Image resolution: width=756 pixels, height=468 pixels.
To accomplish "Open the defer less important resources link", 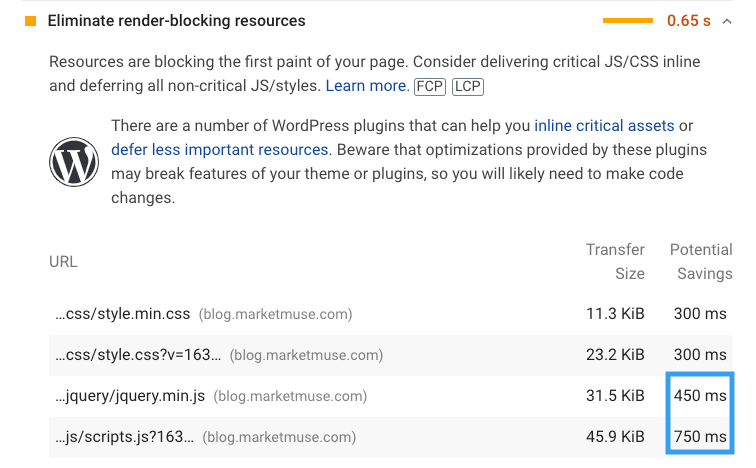I will [x=219, y=150].
